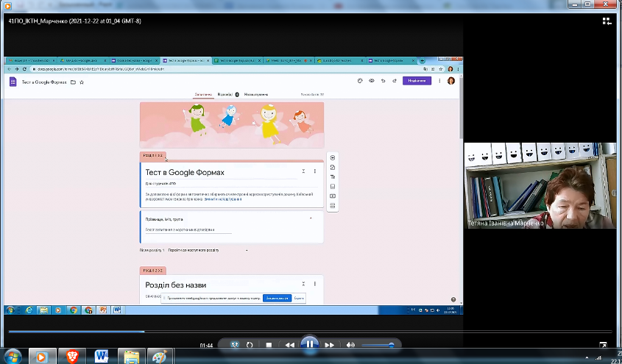Adjust the media player volume slider
622x364 pixels.
[x=377, y=345]
